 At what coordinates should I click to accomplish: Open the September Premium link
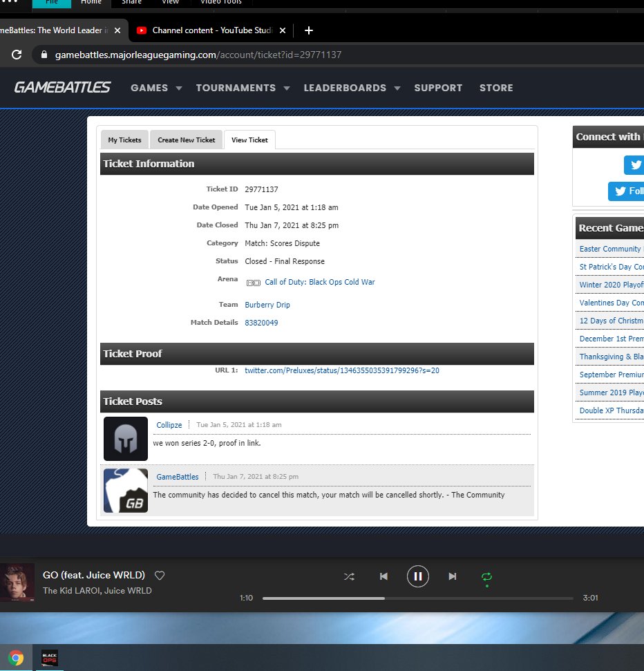click(611, 375)
